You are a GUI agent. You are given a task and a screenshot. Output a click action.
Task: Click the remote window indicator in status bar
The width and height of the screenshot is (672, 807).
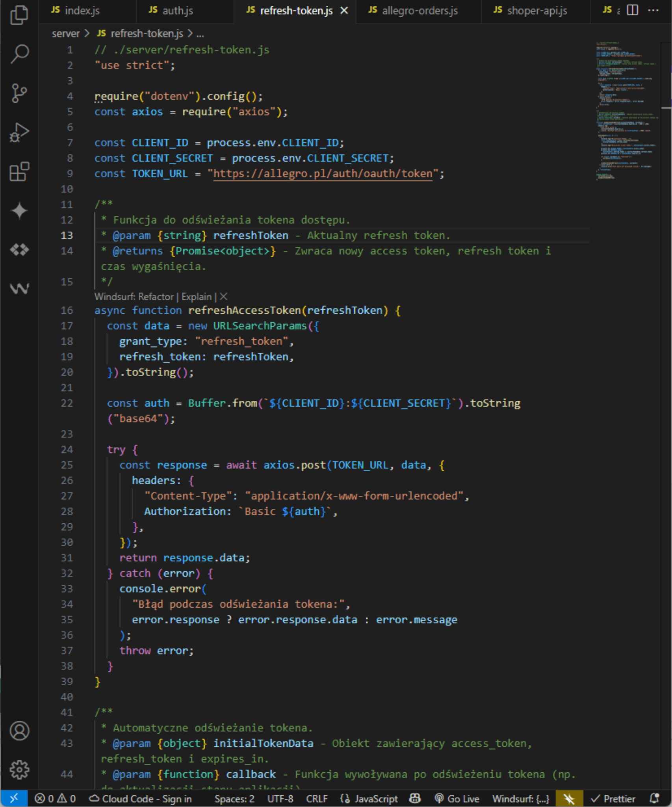(14, 798)
